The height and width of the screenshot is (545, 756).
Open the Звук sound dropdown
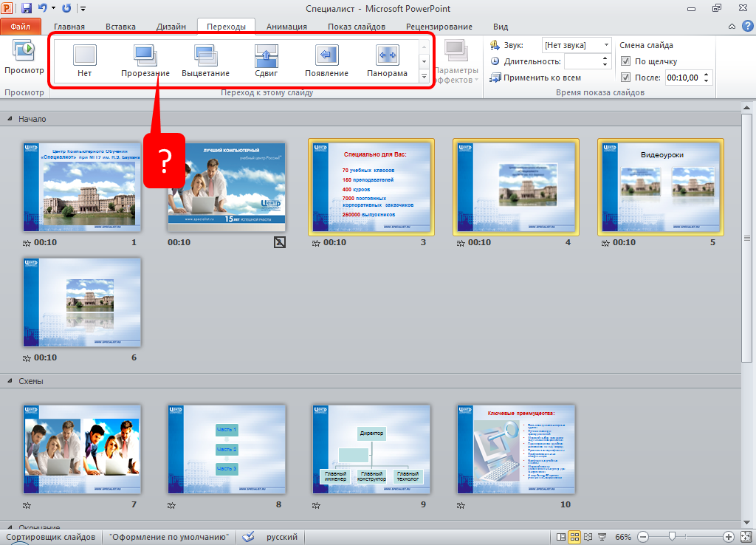pos(605,45)
